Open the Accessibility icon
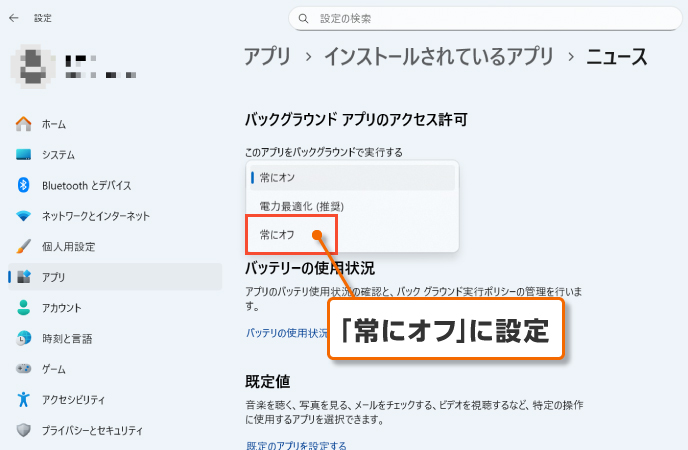The width and height of the screenshot is (688, 450). [24, 399]
